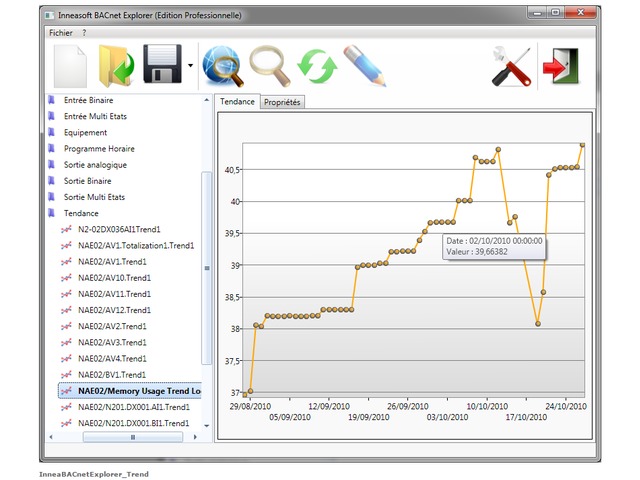
Task: Select NAE02/AV1.Totalization1.Trend1 trend item
Action: (135, 245)
